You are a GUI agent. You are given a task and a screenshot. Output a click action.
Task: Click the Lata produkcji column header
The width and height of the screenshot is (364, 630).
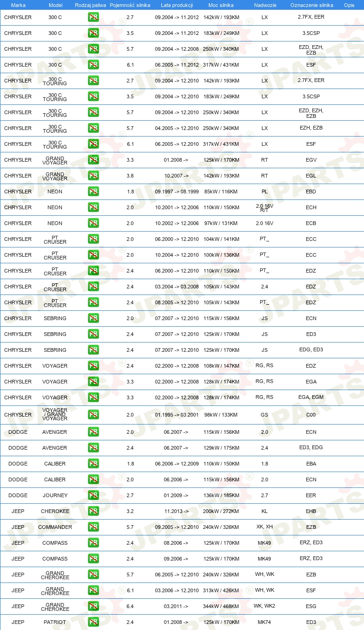(177, 5)
